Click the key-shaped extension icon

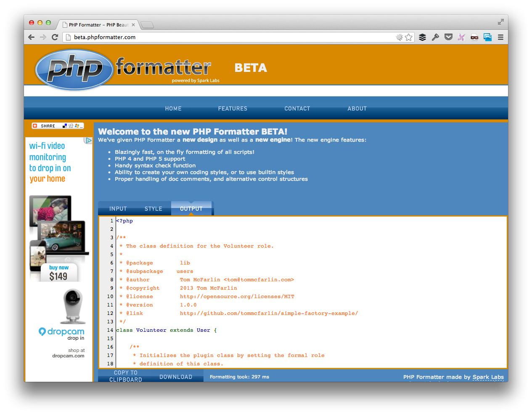pyautogui.click(x=435, y=37)
